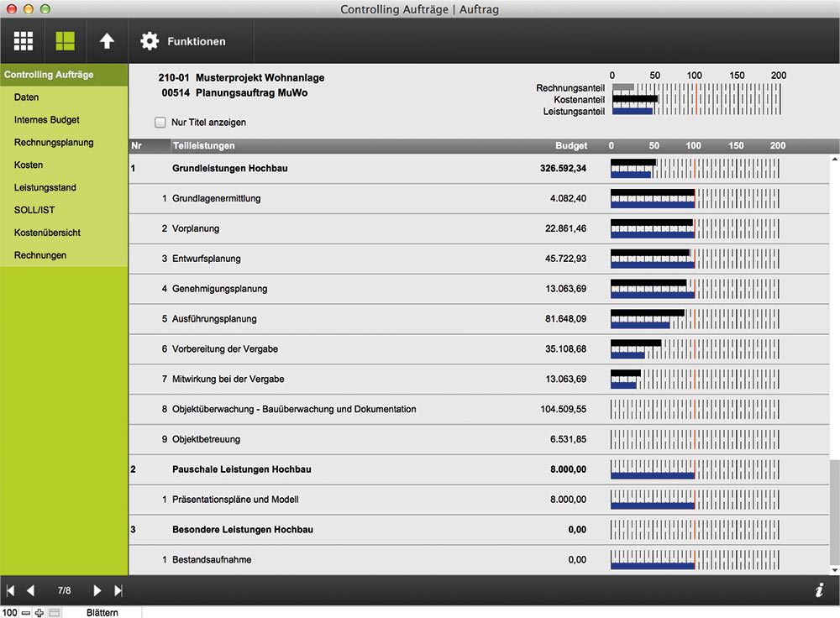This screenshot has height=618, width=840.
Task: Select the green tile layout icon
Action: [66, 41]
